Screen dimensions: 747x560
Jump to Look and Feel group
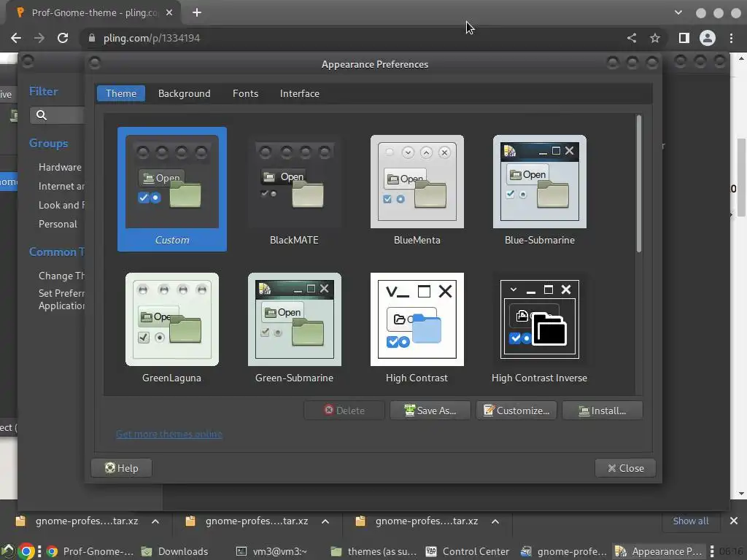point(61,205)
